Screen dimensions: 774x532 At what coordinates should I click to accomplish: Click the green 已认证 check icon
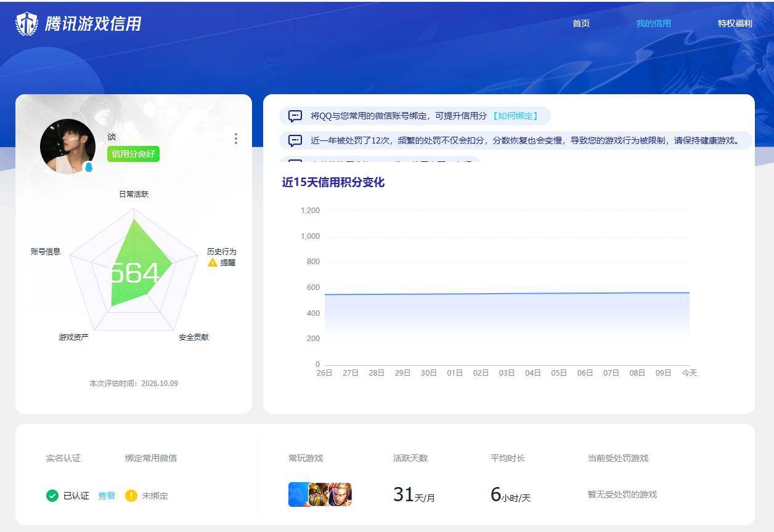click(x=52, y=495)
